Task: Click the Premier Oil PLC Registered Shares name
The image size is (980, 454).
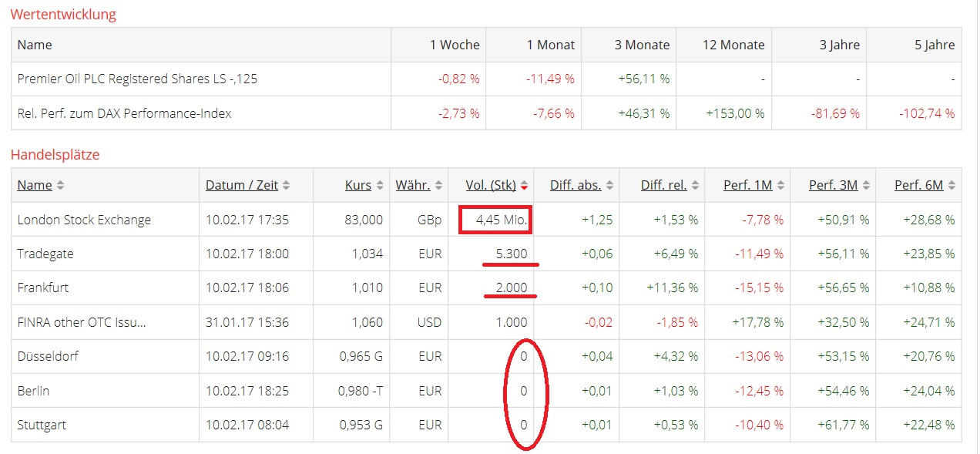Action: coord(137,79)
